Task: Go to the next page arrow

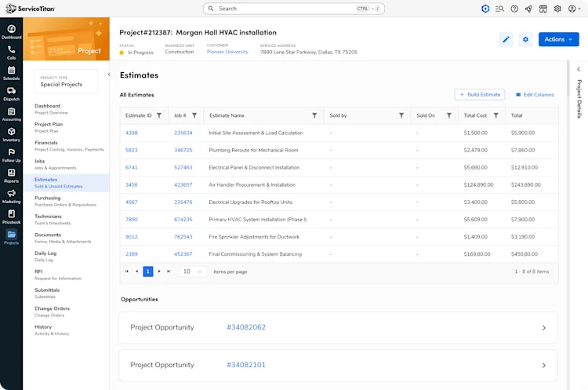Action: point(159,272)
